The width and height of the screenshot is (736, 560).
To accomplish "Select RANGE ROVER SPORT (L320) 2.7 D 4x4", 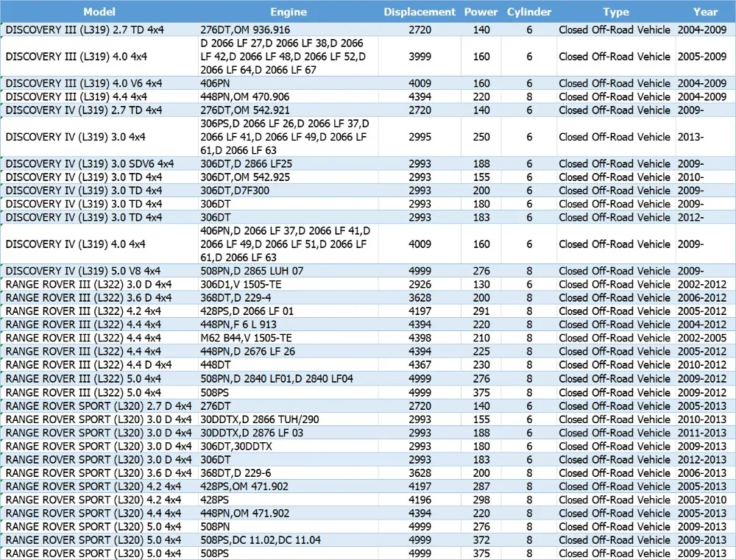I will pyautogui.click(x=99, y=406).
